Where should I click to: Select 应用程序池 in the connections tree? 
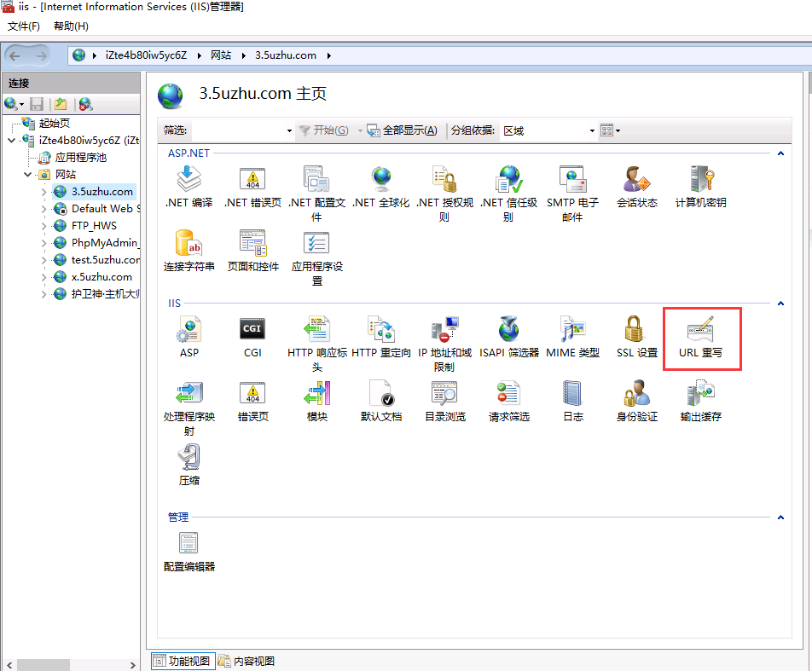[80, 158]
